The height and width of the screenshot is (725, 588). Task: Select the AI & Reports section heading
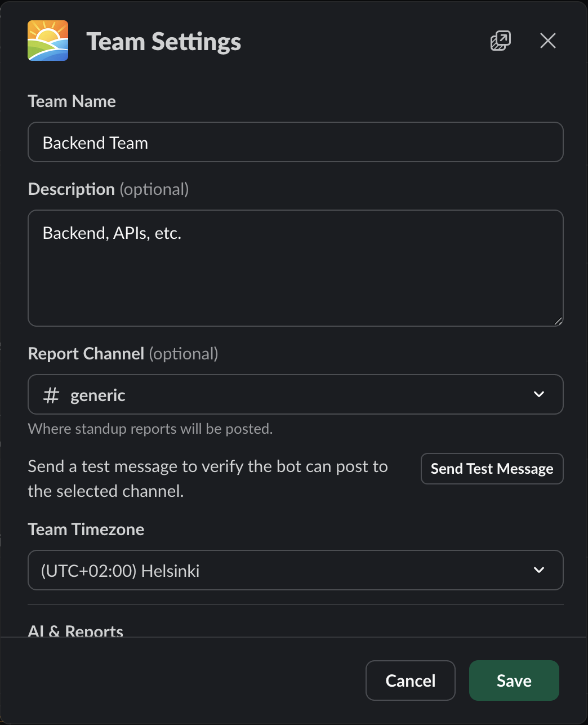tap(75, 630)
